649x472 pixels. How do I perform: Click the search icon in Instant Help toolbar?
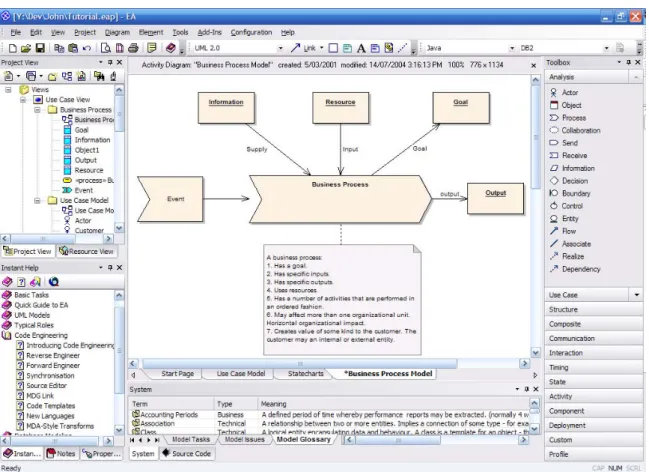53,282
